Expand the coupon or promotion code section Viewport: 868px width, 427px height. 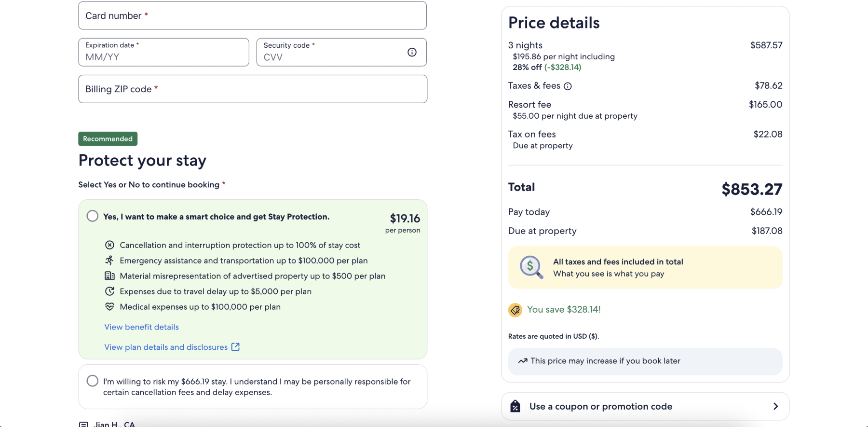click(x=645, y=406)
